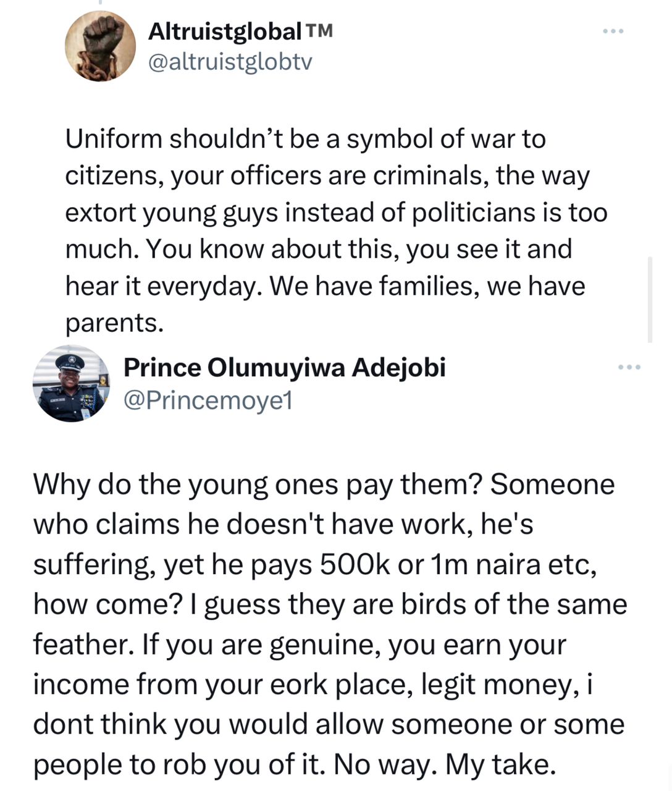View Altruistglobal's raised-fist profile picture
The image size is (672, 791).
pos(100,46)
